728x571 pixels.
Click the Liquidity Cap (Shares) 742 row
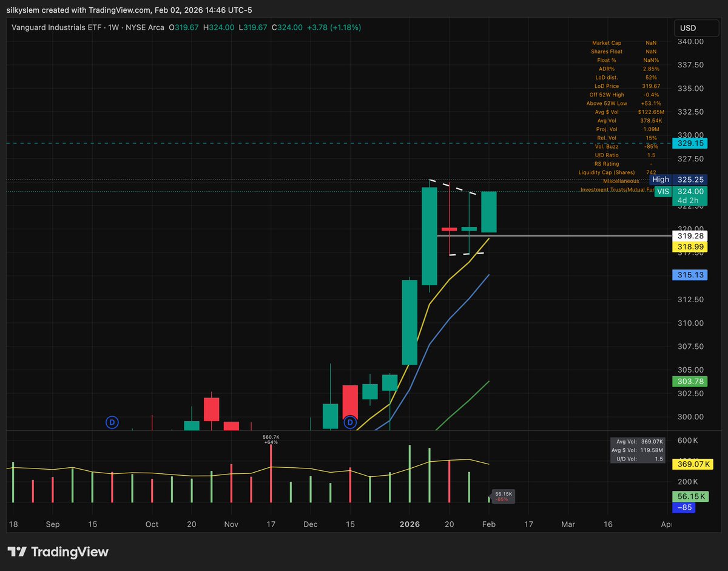(619, 172)
